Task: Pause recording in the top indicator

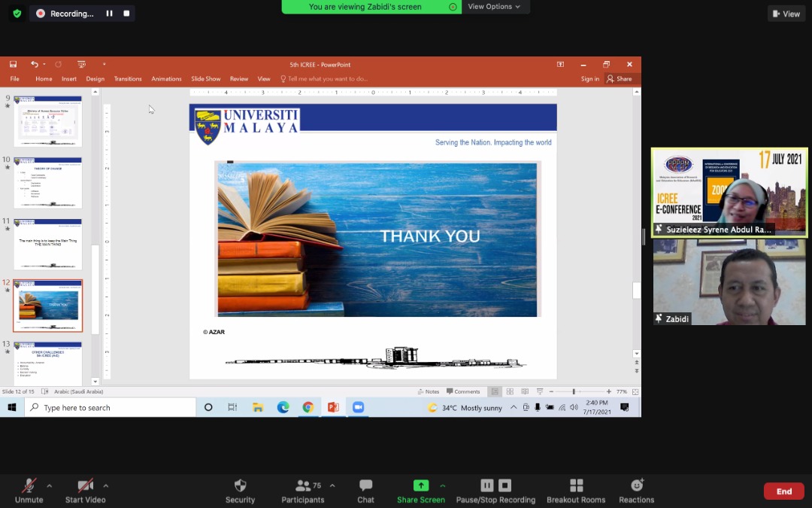Action: pyautogui.click(x=110, y=14)
